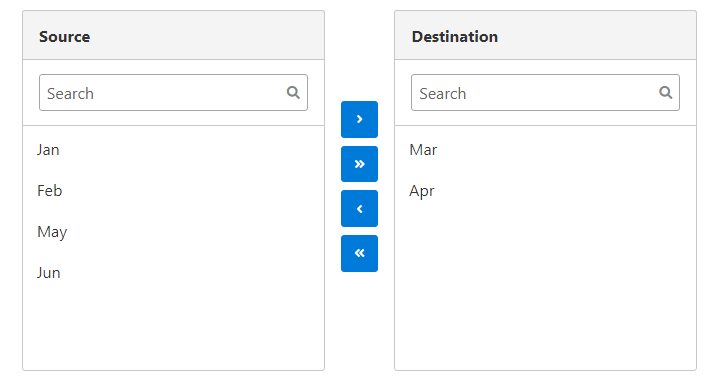Select Jan in the Source list
711x388 pixels.
[x=173, y=150]
